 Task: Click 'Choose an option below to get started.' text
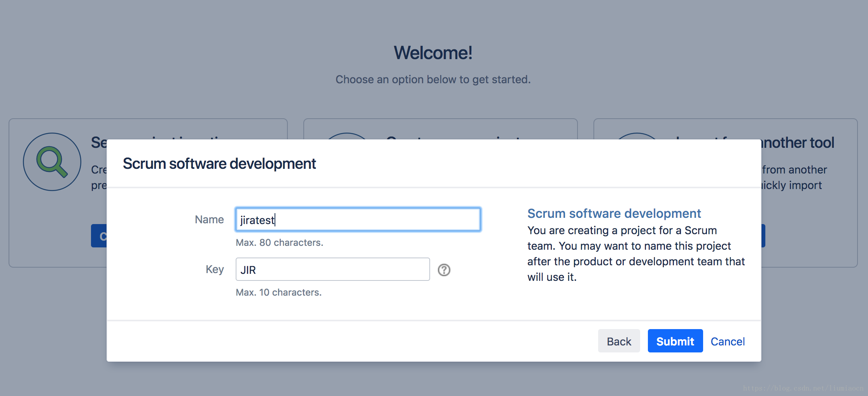433,79
